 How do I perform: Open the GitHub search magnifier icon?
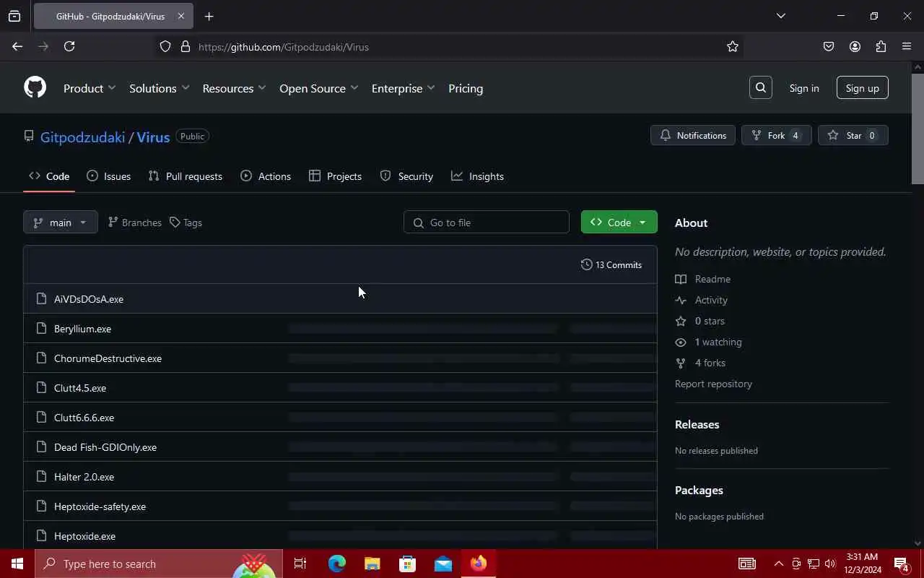point(761,87)
